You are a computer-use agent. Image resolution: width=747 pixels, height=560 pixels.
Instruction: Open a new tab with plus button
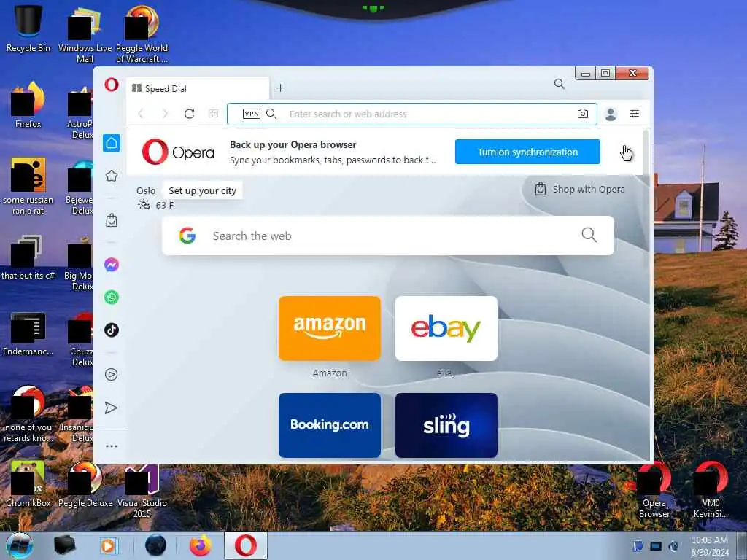click(281, 88)
